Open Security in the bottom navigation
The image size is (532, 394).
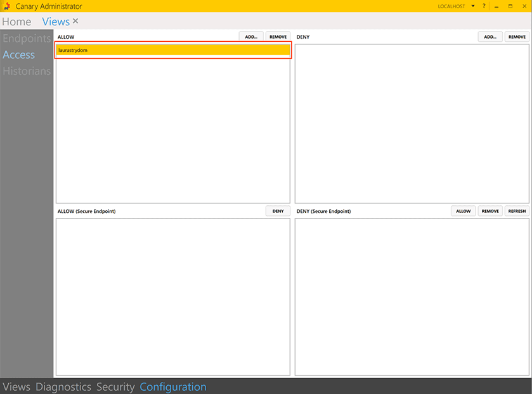click(115, 386)
